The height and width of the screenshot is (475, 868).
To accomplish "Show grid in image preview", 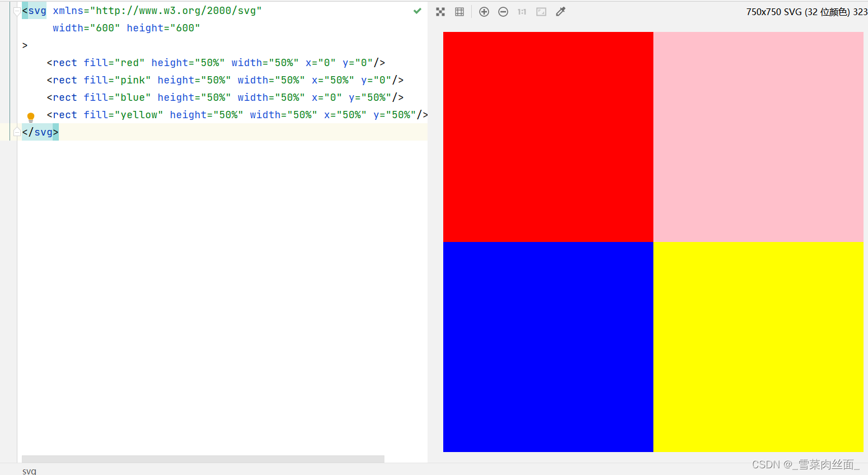I will click(x=459, y=12).
